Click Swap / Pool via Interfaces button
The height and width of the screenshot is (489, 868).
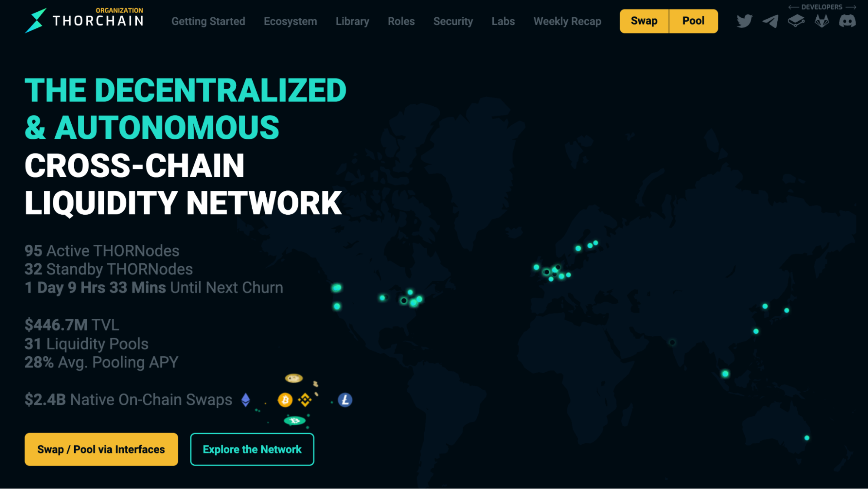tap(101, 449)
